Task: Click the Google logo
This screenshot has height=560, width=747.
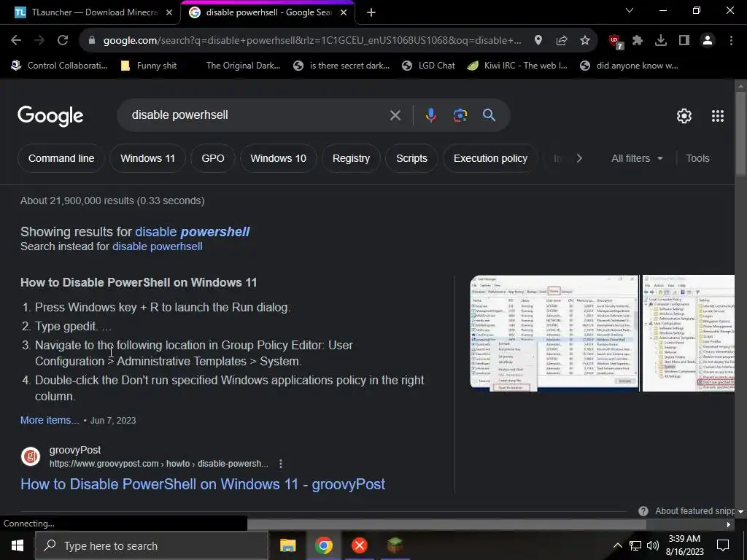Action: [50, 116]
